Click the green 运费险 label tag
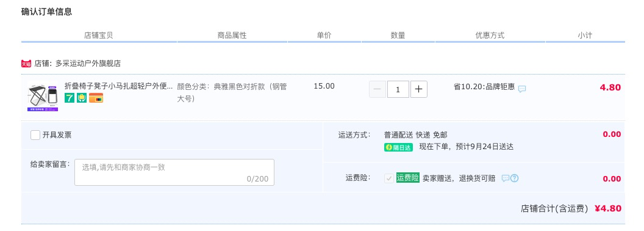 click(408, 178)
